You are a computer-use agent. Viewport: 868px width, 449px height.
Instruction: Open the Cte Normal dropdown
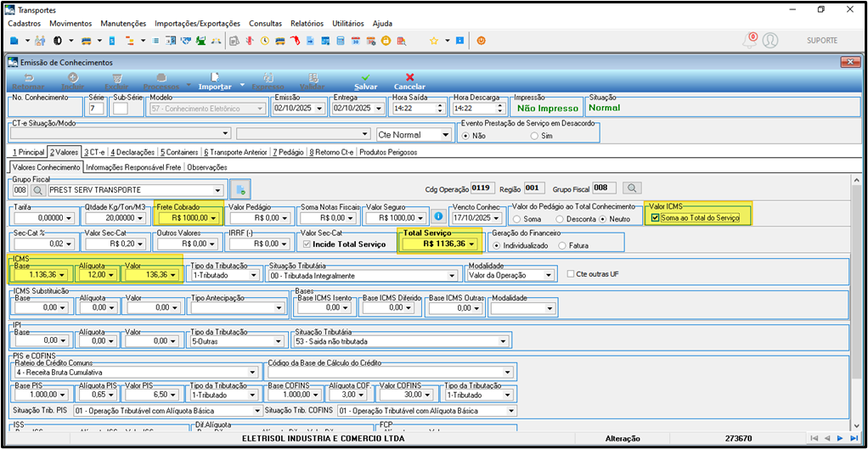[x=446, y=134]
